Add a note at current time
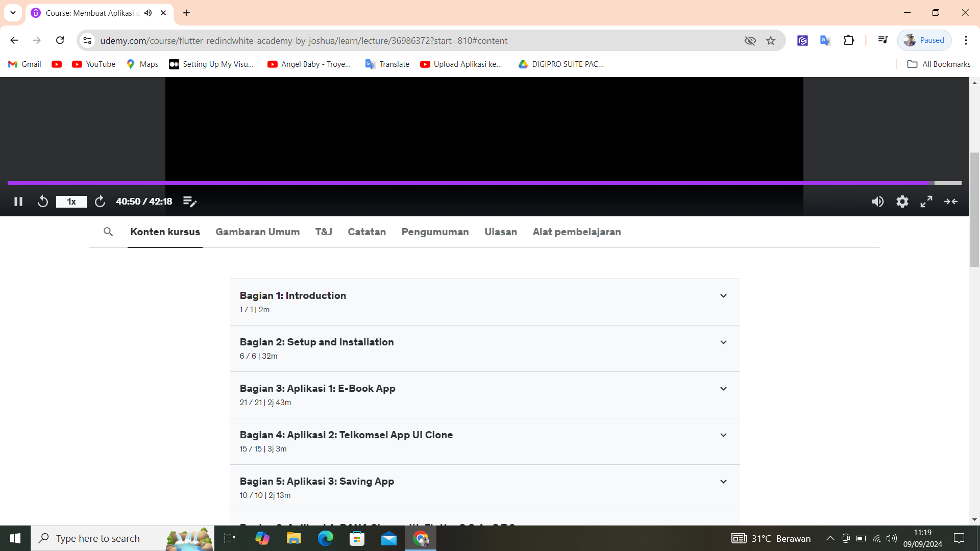The width and height of the screenshot is (980, 551). [189, 202]
